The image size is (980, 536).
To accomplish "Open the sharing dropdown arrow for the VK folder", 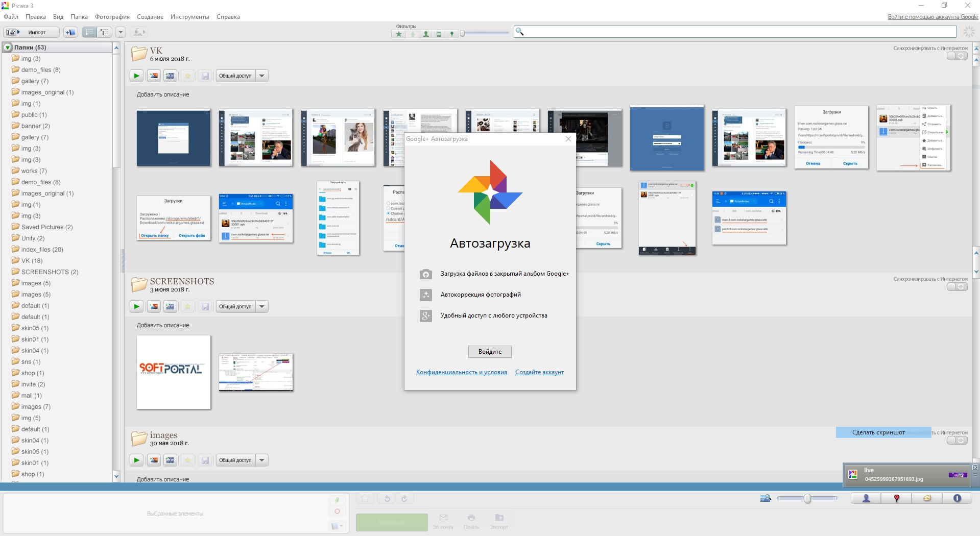I will click(x=262, y=76).
